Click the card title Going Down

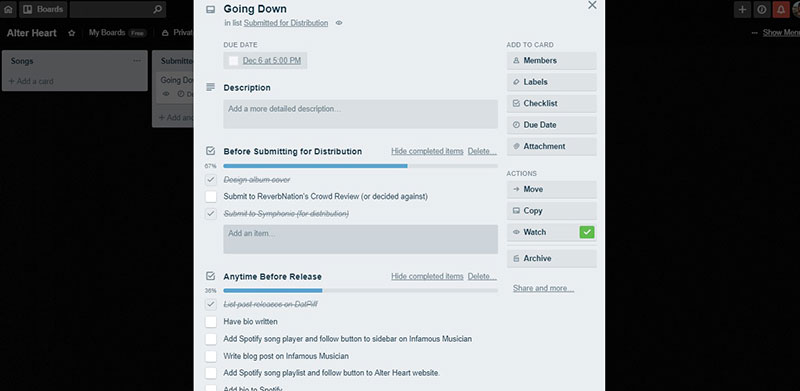click(x=255, y=9)
